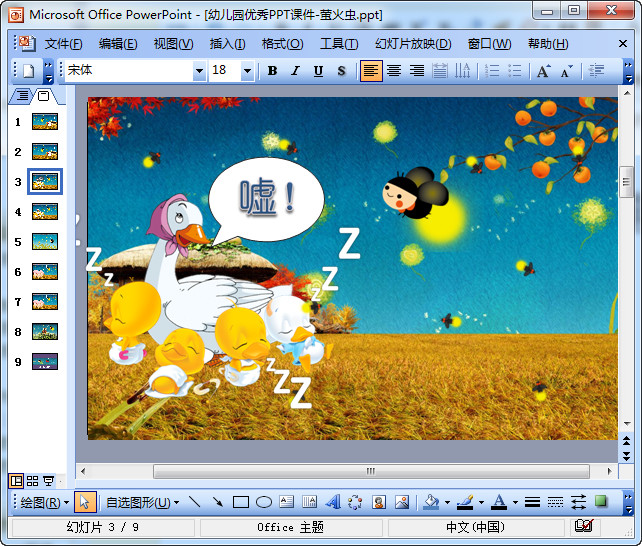The height and width of the screenshot is (546, 642).
Task: Choose arrow style
Action: tap(578, 502)
